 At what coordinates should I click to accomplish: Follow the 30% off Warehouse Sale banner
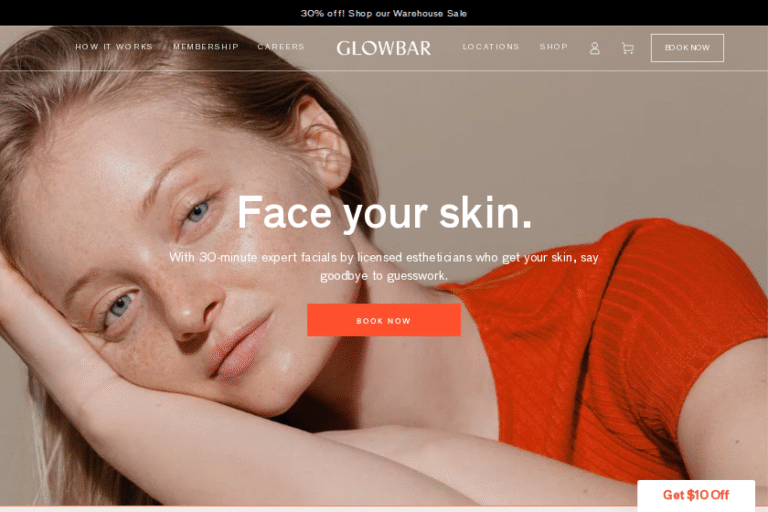[384, 13]
